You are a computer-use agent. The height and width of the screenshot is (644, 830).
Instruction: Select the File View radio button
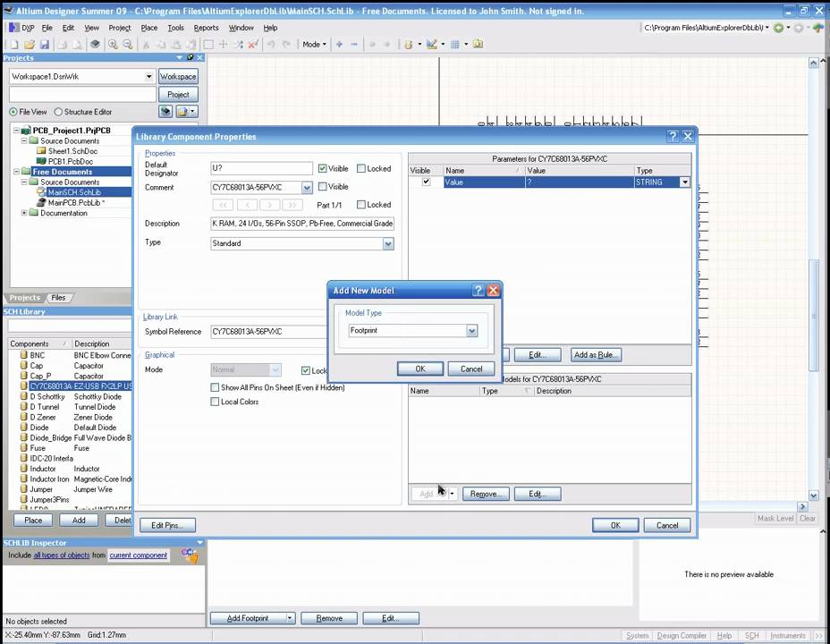[x=13, y=112]
